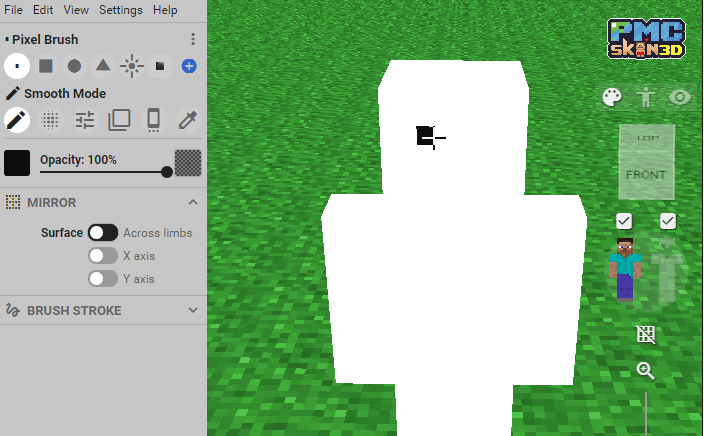Uncheck the overlay layer checkbox

coord(668,221)
